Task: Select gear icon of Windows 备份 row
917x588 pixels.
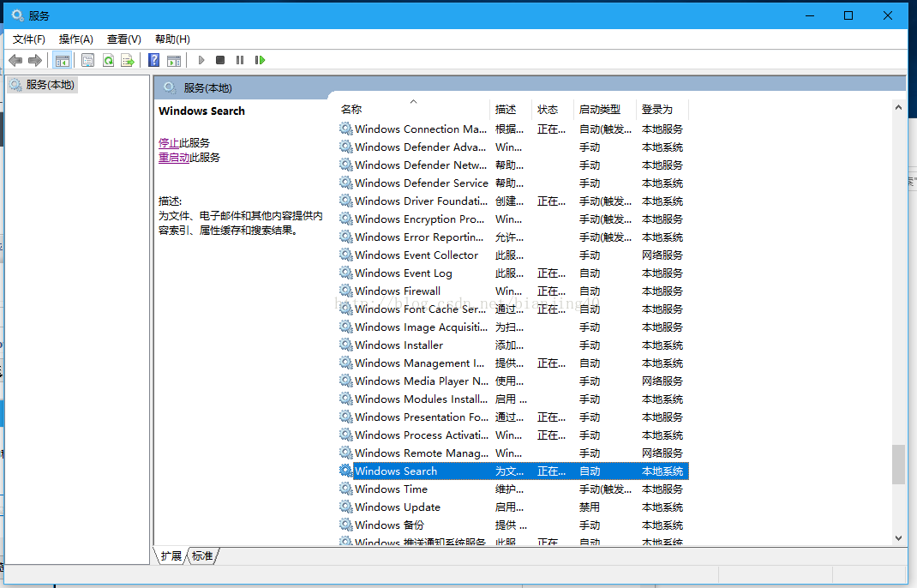Action: point(346,525)
